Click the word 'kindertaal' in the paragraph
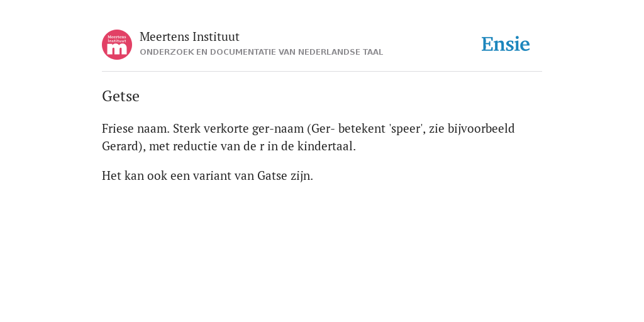644x322 pixels. pyautogui.click(x=326, y=146)
